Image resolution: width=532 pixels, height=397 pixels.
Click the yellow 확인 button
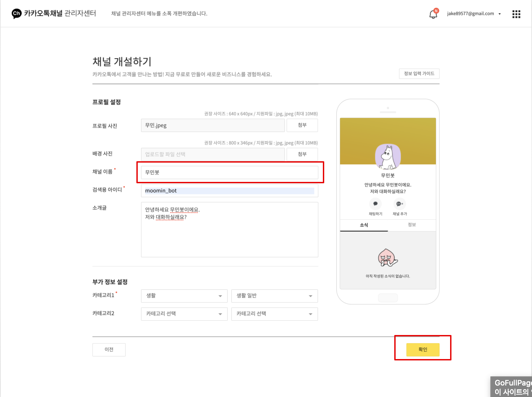[x=423, y=350]
